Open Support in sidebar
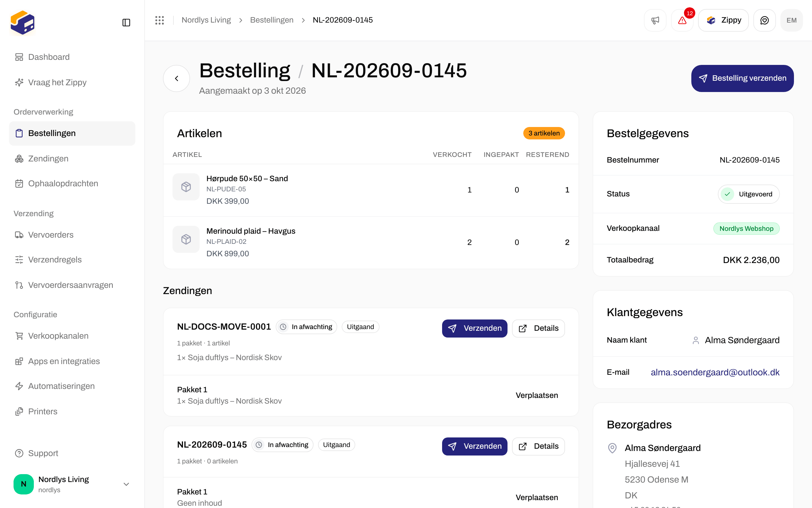The height and width of the screenshot is (508, 812). tap(72, 453)
